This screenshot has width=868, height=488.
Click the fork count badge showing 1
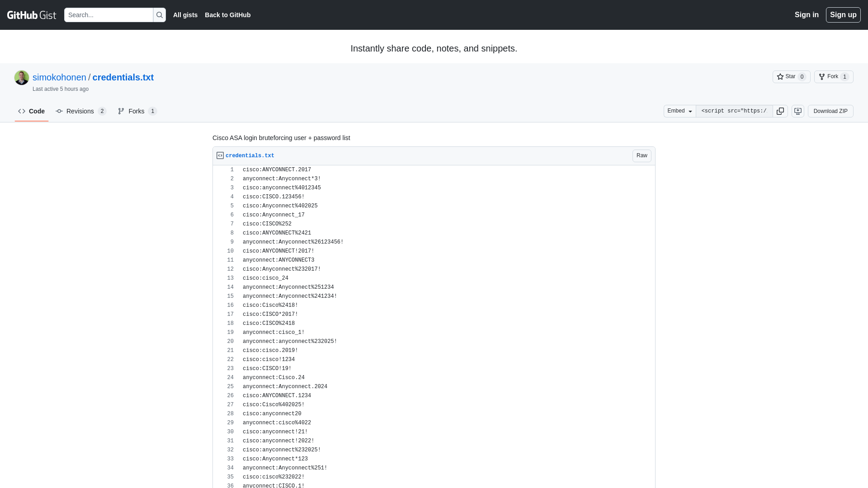tap(845, 76)
